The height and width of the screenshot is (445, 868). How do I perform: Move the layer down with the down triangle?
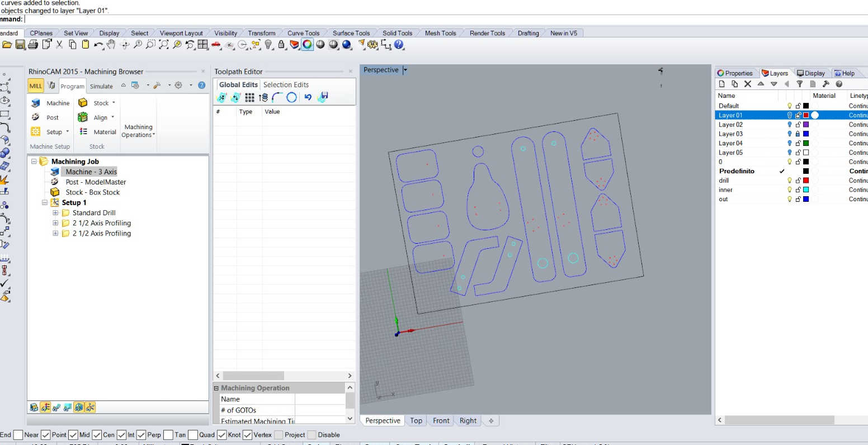[774, 84]
